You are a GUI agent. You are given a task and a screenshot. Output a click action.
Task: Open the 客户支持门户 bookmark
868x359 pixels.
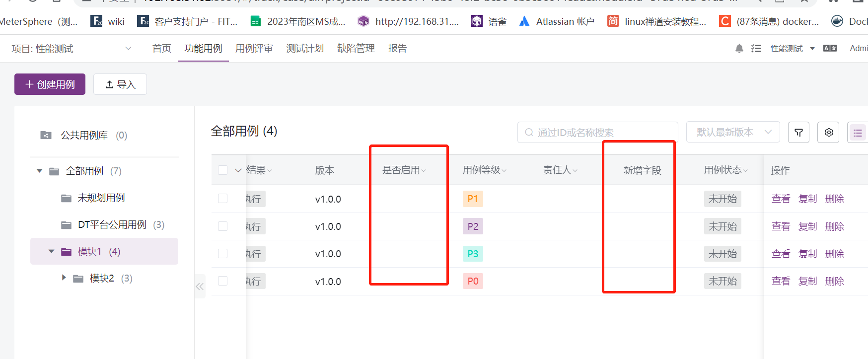coord(187,21)
